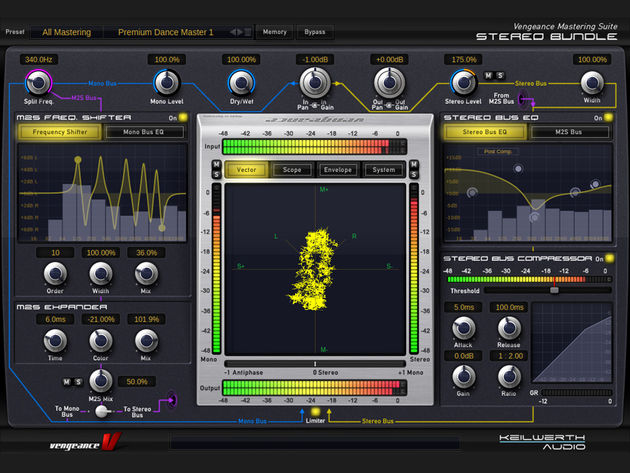Click the Antiphase/Mono correlation meter bar
Screen dimensions: 630x473
point(315,364)
